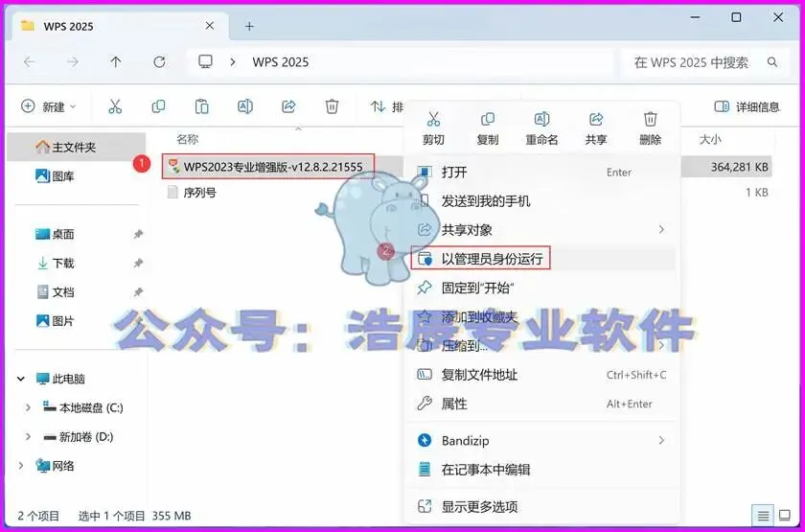
Task: Toggle the 详细信息 details pane
Action: 747,106
